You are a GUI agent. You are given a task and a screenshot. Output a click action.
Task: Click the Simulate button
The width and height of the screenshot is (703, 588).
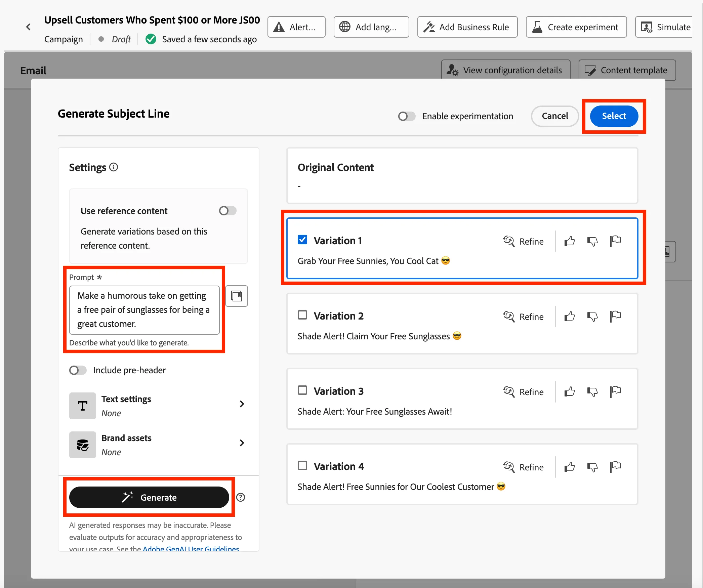[664, 27]
